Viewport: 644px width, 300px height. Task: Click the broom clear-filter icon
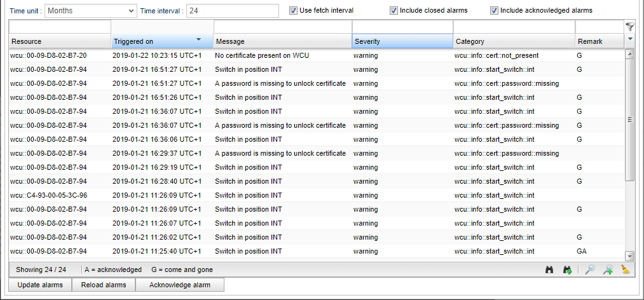tap(626, 269)
